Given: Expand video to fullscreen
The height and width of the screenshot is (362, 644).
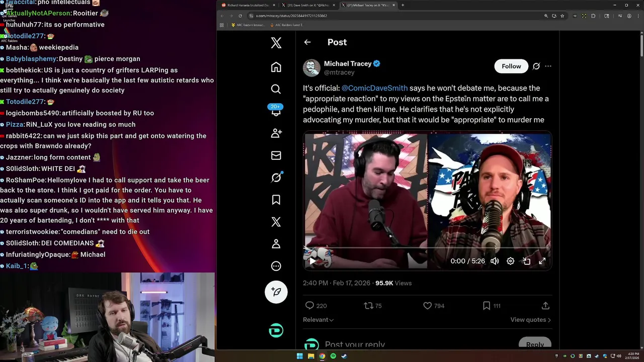Looking at the screenshot, I should [542, 261].
